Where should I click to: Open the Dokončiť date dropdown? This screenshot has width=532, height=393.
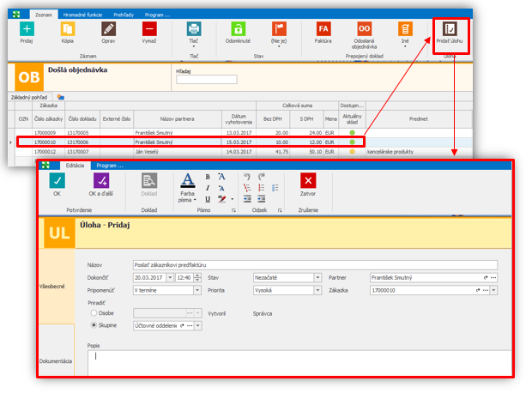[x=170, y=278]
